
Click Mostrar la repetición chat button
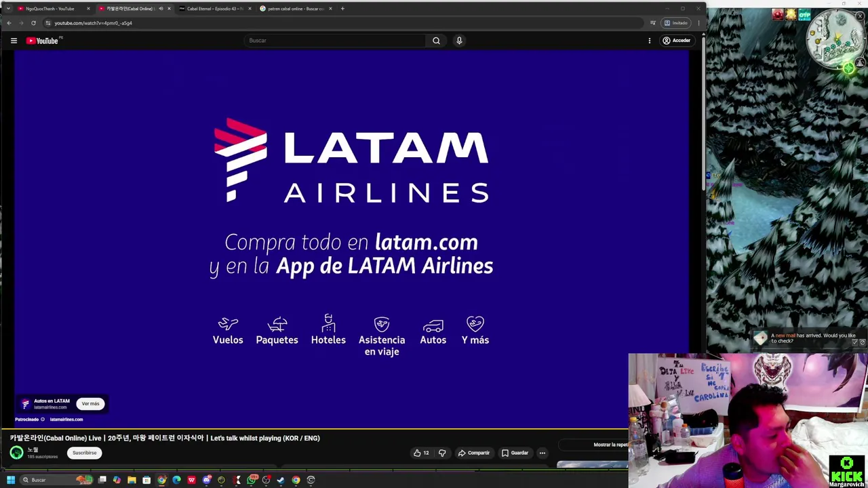[594, 445]
